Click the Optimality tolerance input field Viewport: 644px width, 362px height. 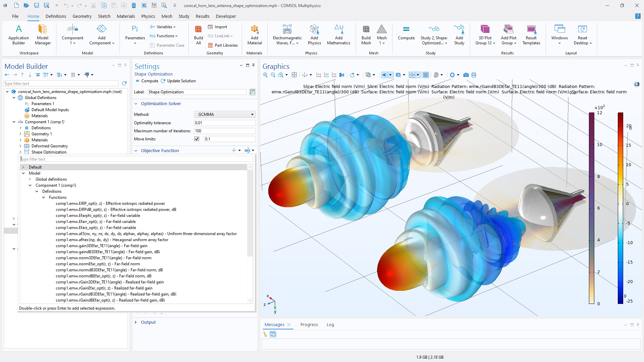pos(225,123)
